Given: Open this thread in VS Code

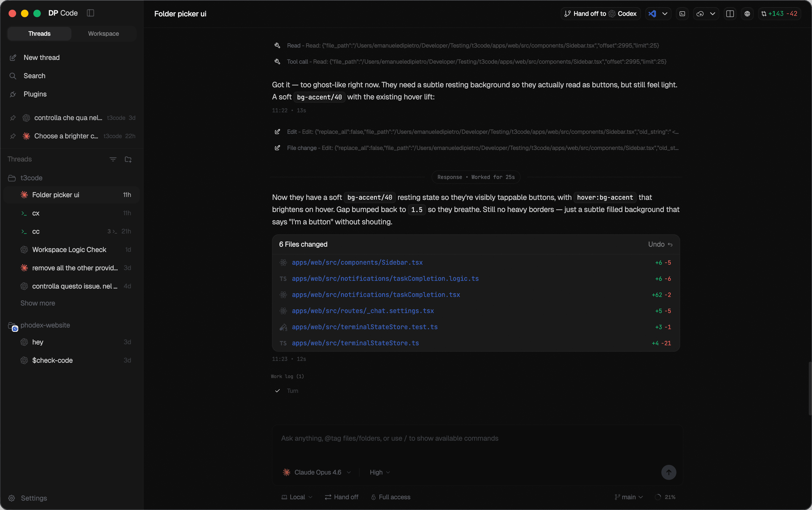Looking at the screenshot, I should [x=652, y=13].
